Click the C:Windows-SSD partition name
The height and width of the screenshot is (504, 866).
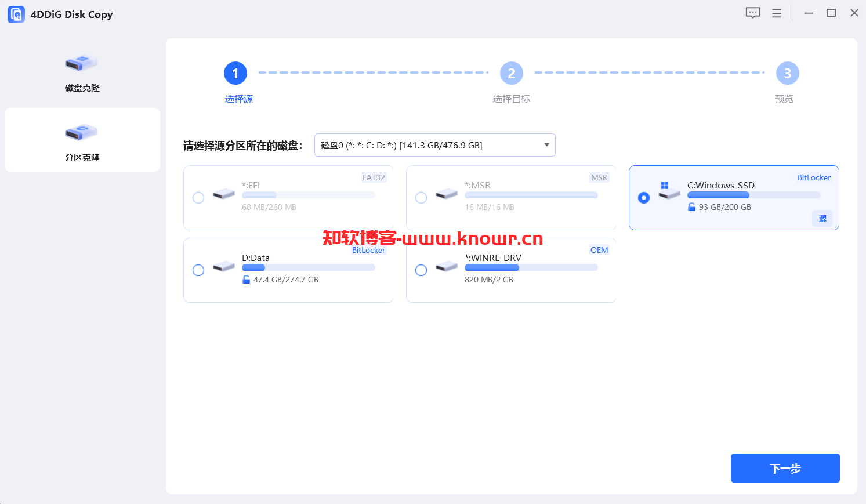(x=721, y=186)
